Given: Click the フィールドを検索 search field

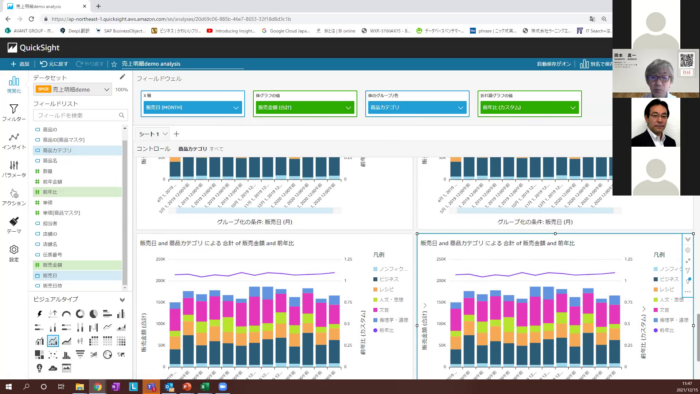Looking at the screenshot, I should click(x=80, y=115).
